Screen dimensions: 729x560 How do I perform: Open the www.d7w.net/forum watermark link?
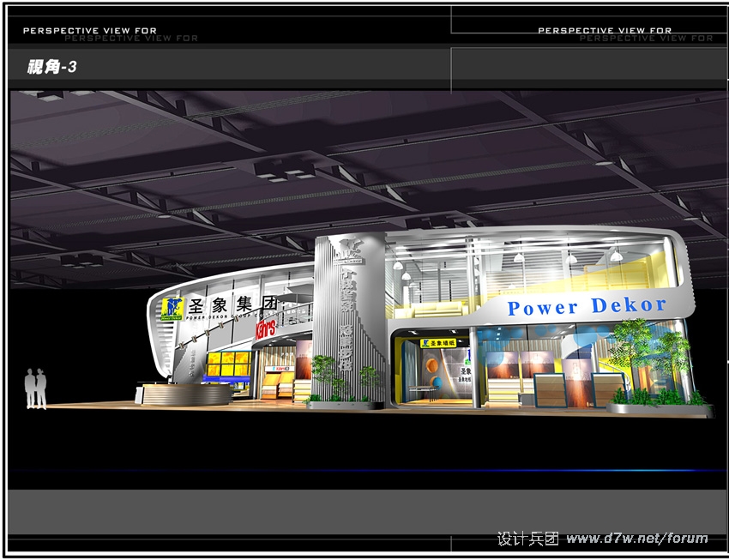click(636, 539)
